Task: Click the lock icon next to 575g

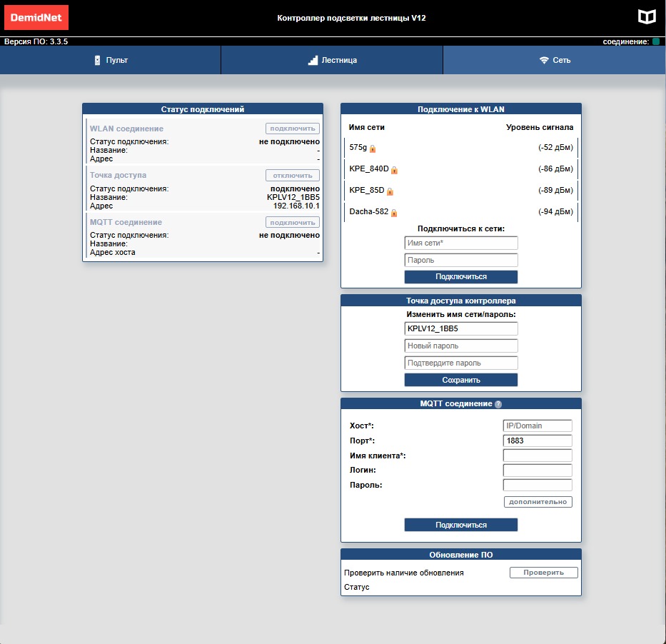Action: click(x=373, y=149)
